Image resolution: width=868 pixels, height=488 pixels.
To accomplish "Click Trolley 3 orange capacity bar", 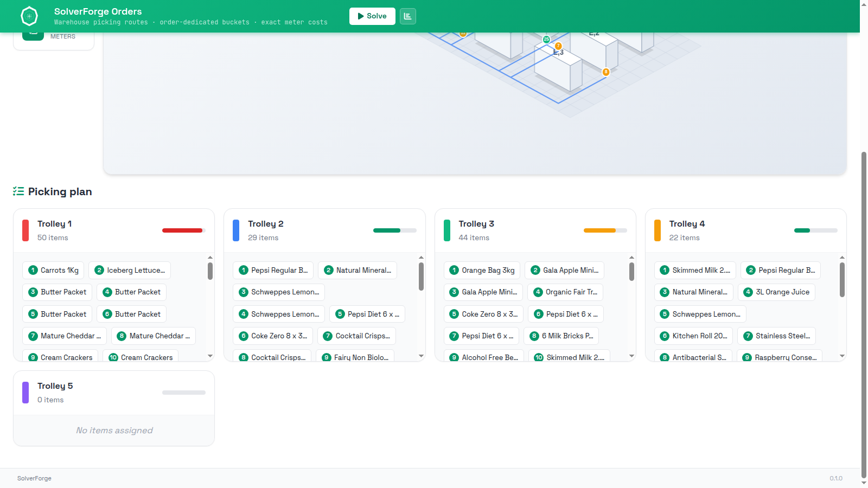I will pyautogui.click(x=605, y=230).
